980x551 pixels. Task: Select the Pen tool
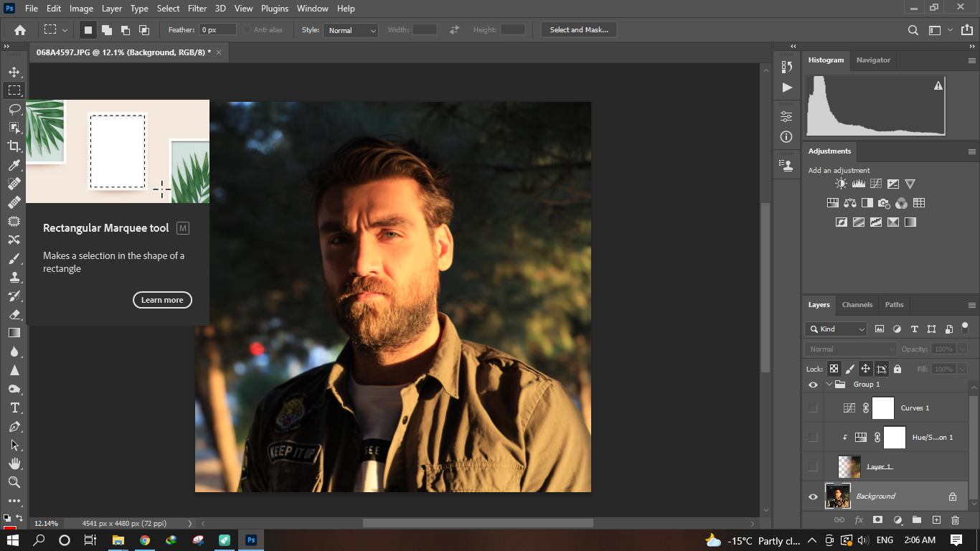coord(14,426)
